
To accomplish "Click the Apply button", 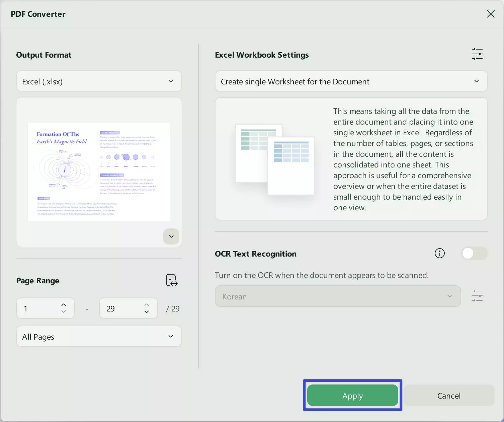I will [352, 396].
